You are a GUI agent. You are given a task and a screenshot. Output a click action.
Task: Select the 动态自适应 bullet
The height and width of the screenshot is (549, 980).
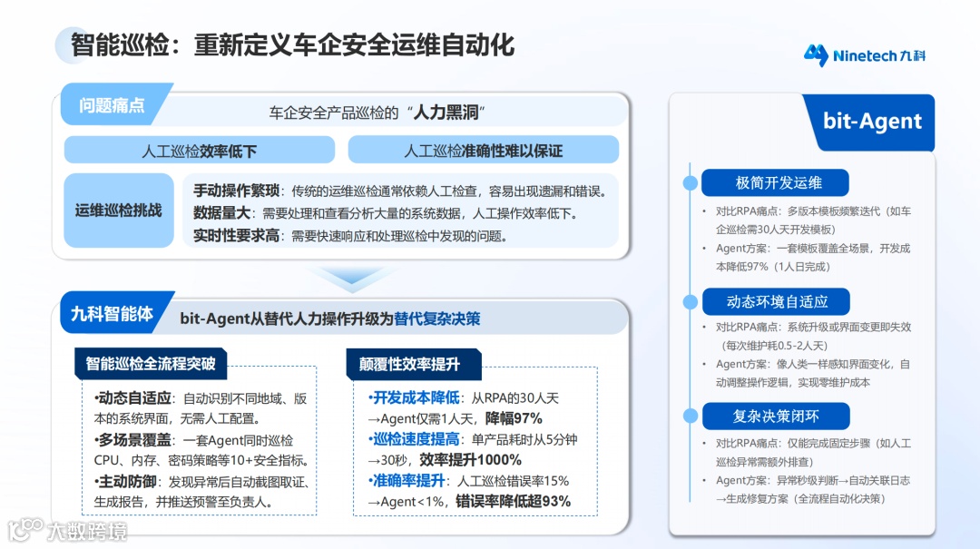(201, 408)
